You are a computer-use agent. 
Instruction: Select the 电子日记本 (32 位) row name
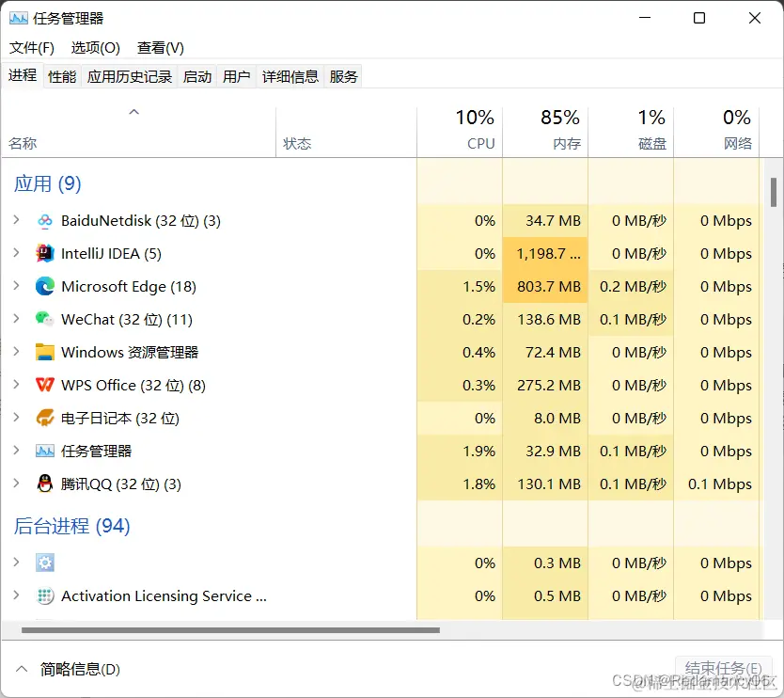point(120,419)
